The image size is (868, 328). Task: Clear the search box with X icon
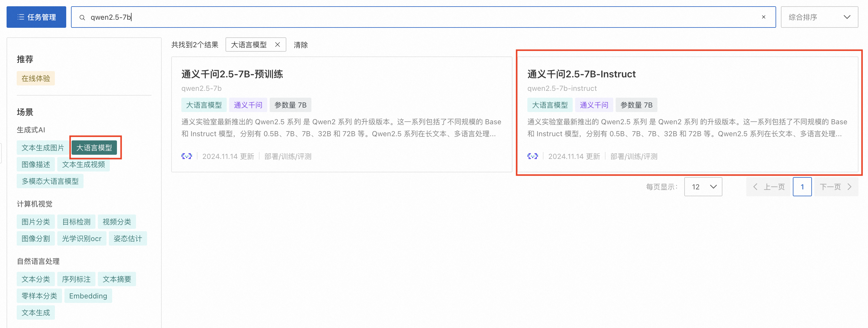[764, 17]
